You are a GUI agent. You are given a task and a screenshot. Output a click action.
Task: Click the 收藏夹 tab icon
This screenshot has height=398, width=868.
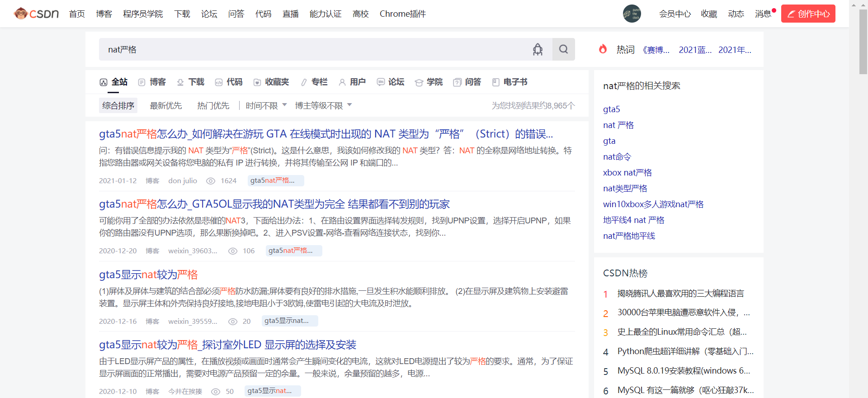(x=257, y=82)
